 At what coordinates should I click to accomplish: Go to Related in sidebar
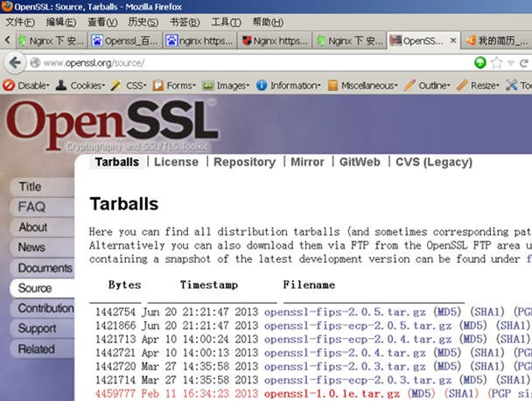pos(42,349)
